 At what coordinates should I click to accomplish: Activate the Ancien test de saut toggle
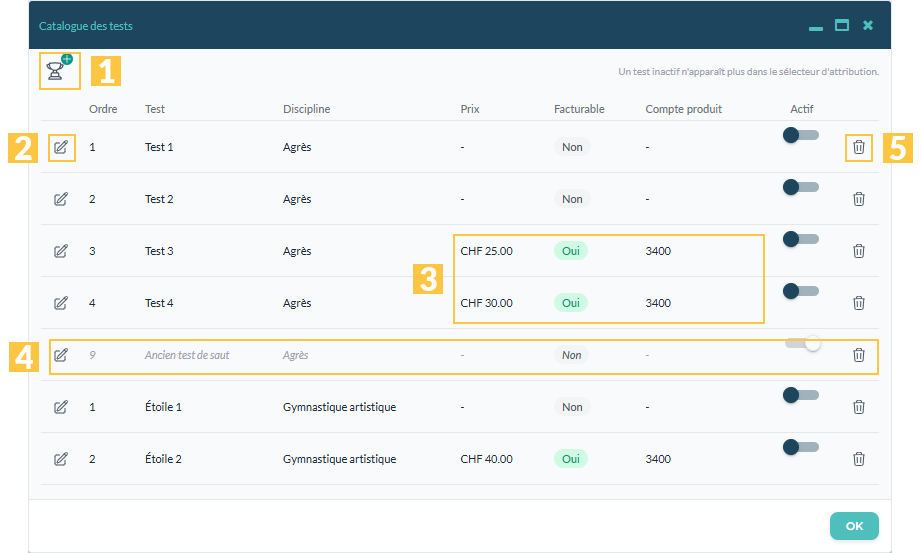[x=802, y=343]
